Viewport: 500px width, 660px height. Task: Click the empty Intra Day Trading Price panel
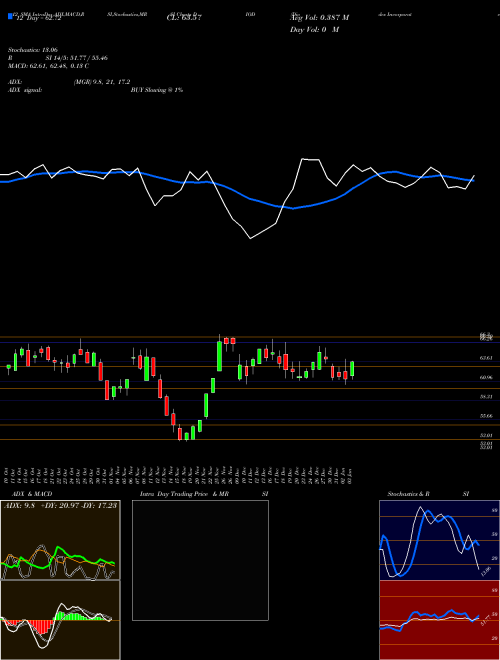point(200,560)
